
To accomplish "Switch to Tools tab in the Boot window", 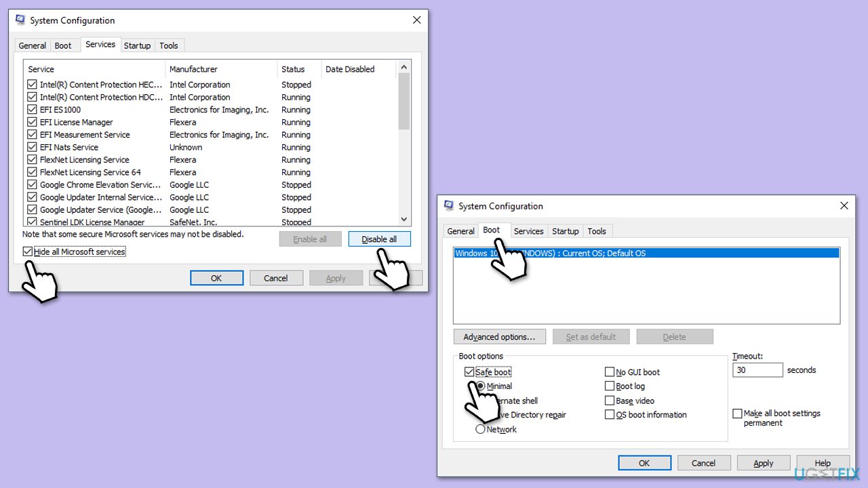I will pyautogui.click(x=597, y=231).
